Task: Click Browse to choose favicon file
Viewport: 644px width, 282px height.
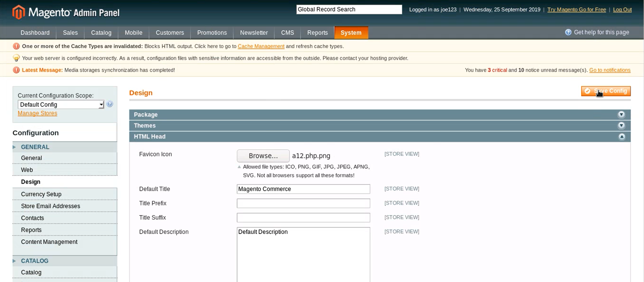Action: pyautogui.click(x=263, y=156)
